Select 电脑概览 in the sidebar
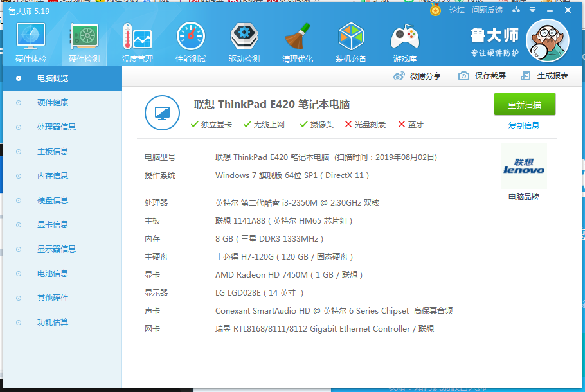Screen dimensions: 585x392 point(62,78)
